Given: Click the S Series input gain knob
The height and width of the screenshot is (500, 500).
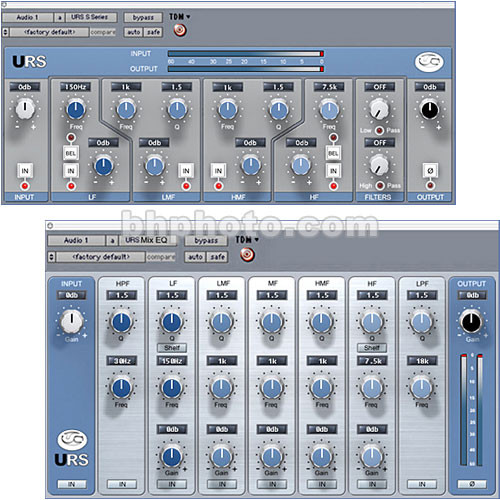Looking at the screenshot, I should click(x=25, y=108).
